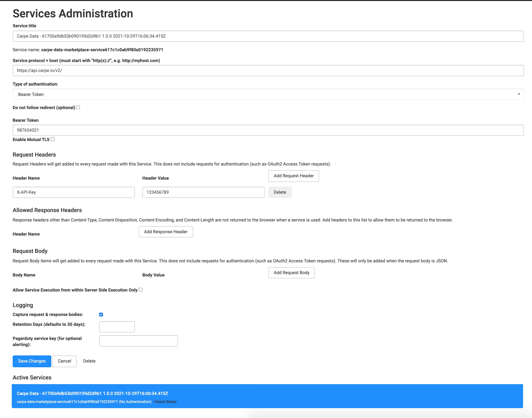
Task: Uncheck Capture request & response bodies
Action: point(101,315)
